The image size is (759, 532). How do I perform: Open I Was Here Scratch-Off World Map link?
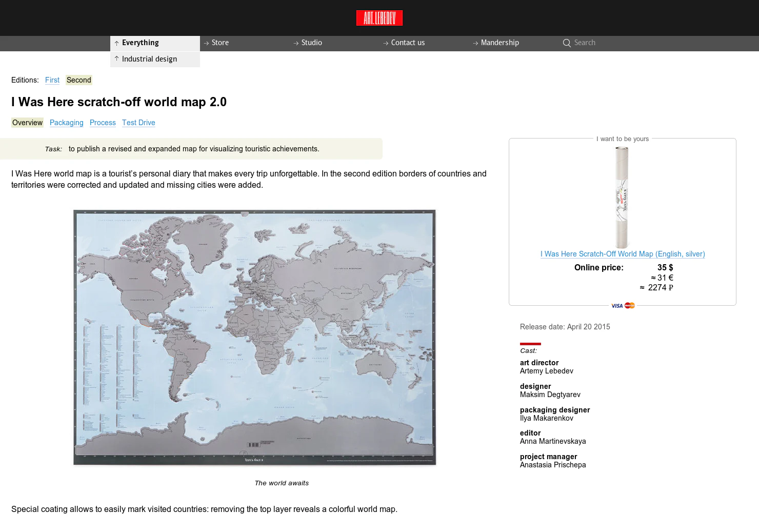pyautogui.click(x=623, y=254)
